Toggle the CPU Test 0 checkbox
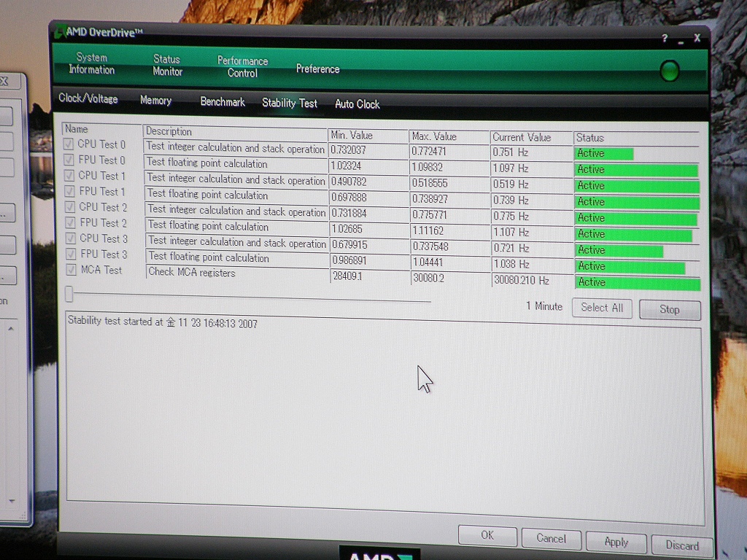747x560 pixels. click(x=68, y=144)
